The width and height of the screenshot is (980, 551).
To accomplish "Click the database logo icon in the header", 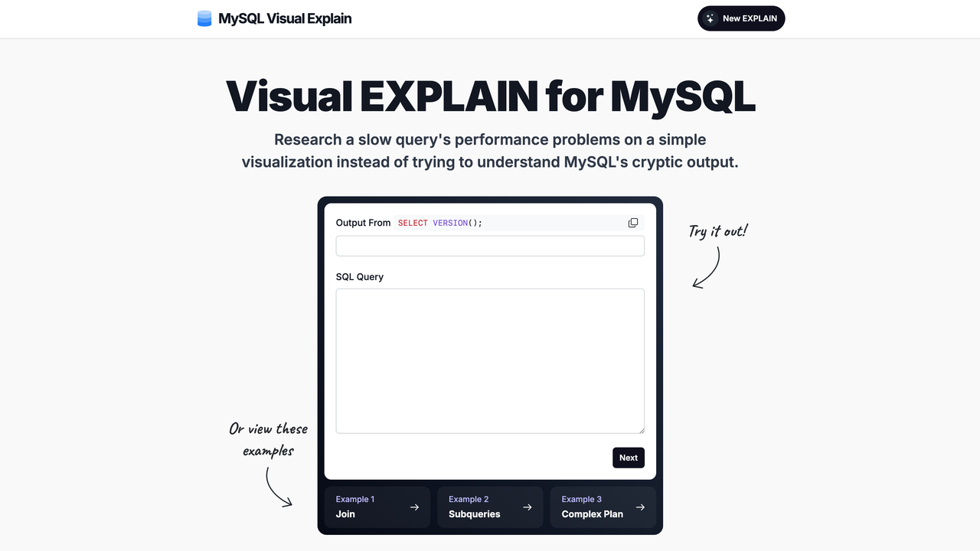I will 204,18.
